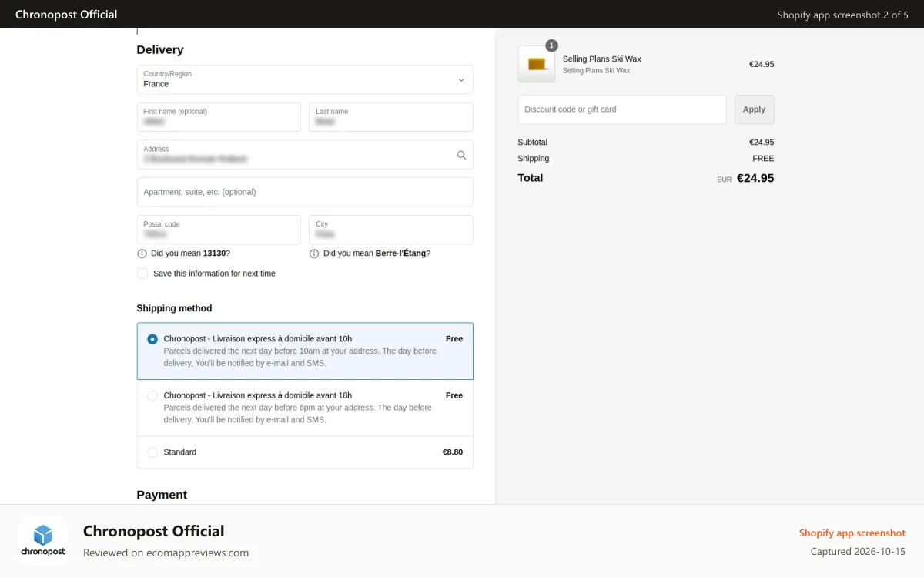The width and height of the screenshot is (924, 578).
Task: Click the address search magnifier icon
Action: pos(461,155)
